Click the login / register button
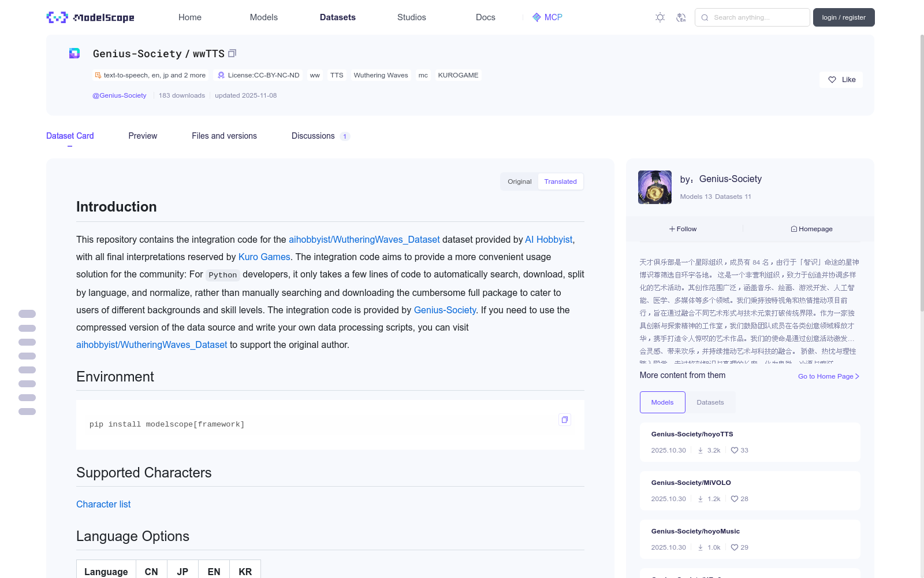The image size is (924, 578). (844, 17)
